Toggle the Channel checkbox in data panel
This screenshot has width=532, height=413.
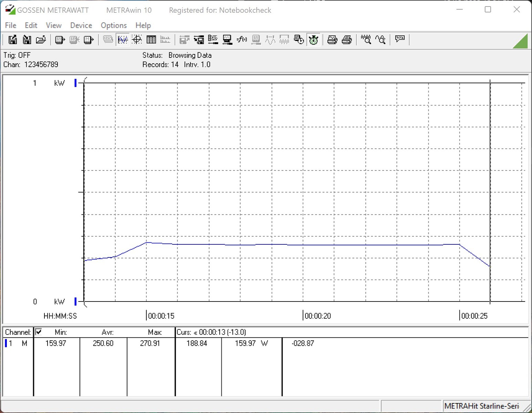pyautogui.click(x=39, y=332)
